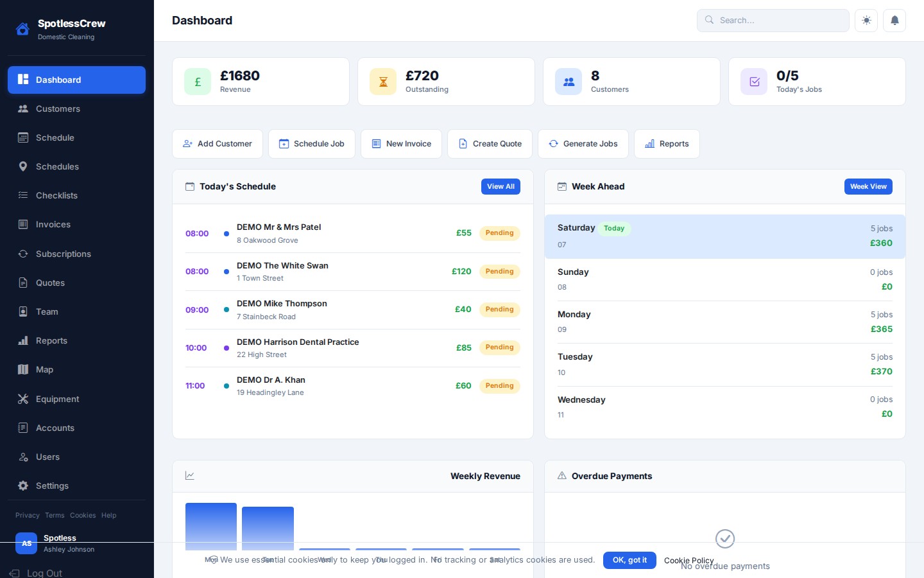The image size is (924, 578).
Task: Open Accounts from the sidebar
Action: click(x=55, y=428)
